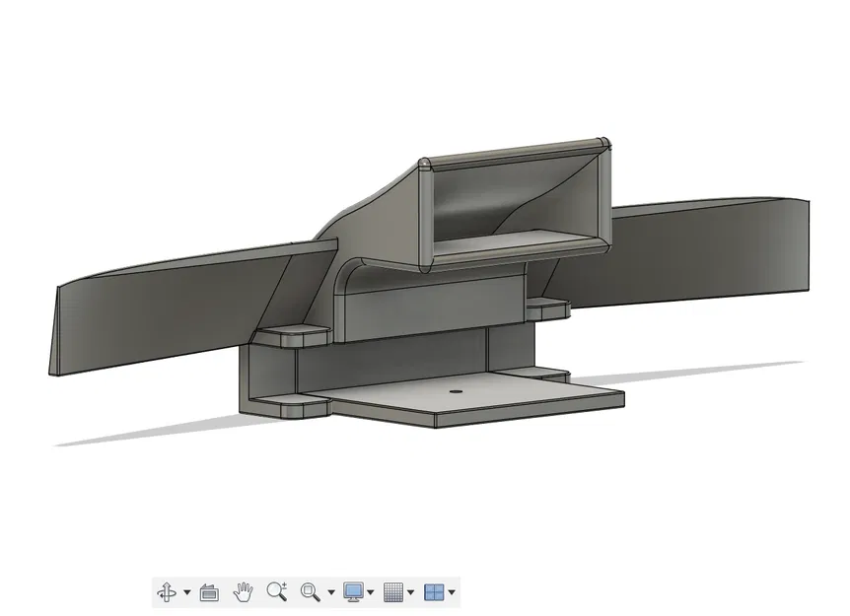Click the Grid and Snaps icon
The image size is (850, 616).
[x=393, y=592]
